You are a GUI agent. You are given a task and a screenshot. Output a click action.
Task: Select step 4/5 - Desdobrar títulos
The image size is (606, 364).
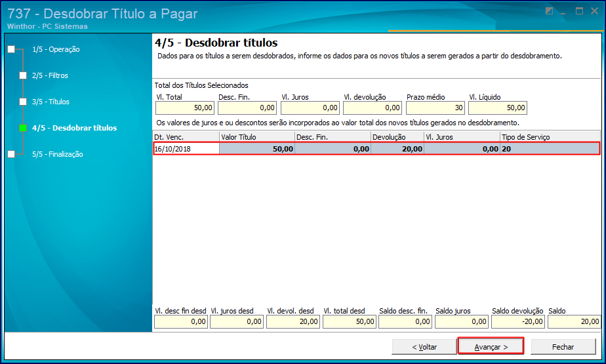point(74,128)
